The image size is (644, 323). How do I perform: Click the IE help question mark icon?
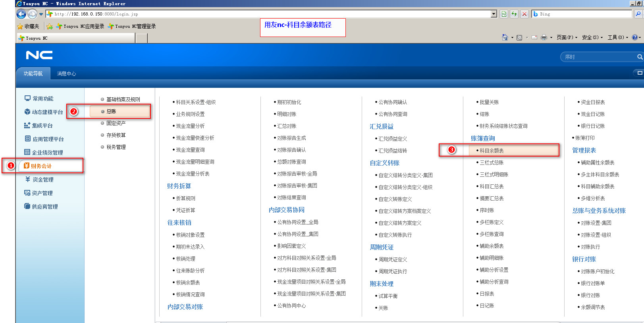pos(634,37)
